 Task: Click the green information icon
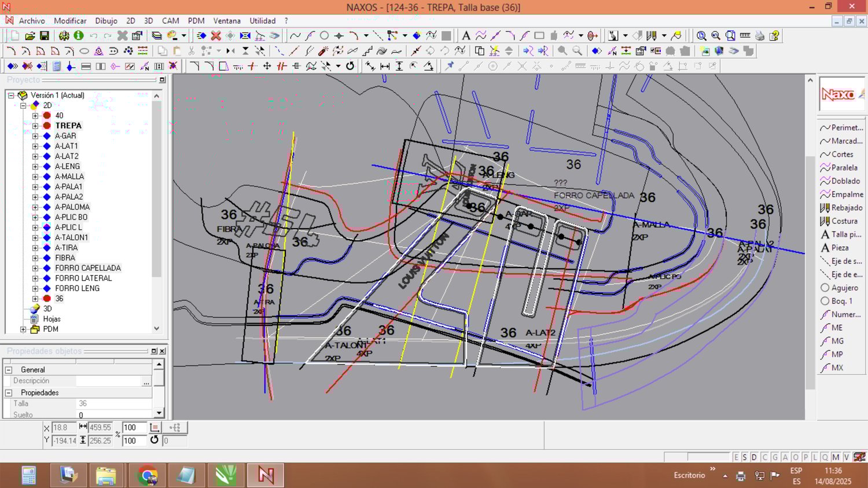(x=79, y=36)
